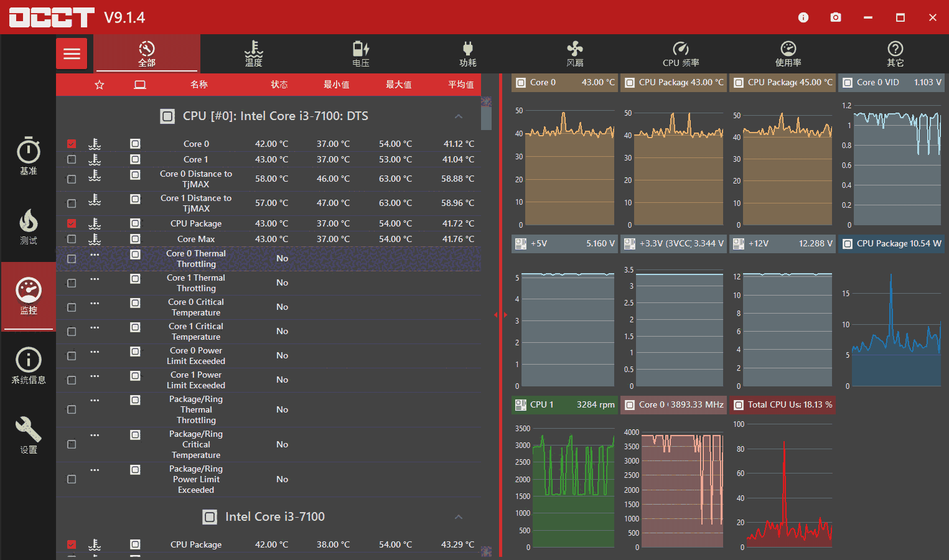The width and height of the screenshot is (949, 560).
Task: Collapse the CPU [#0] DTS section
Action: (459, 116)
